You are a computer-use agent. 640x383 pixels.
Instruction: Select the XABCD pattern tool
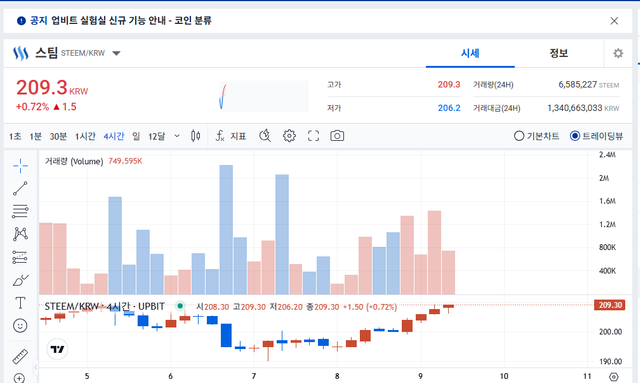(x=20, y=234)
